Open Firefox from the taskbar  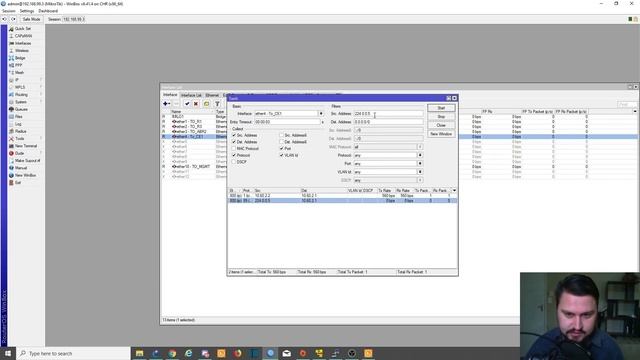(238, 353)
